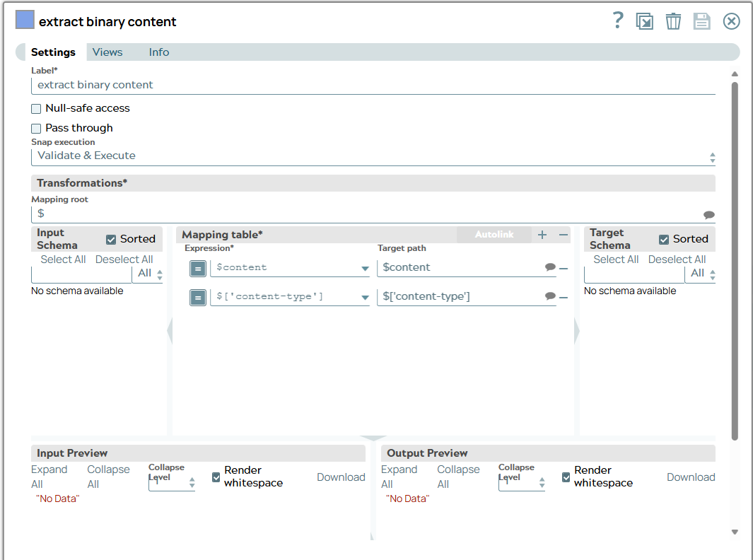This screenshot has height=560, width=753.
Task: Open $content expression dropdown arrow
Action: 365,269
